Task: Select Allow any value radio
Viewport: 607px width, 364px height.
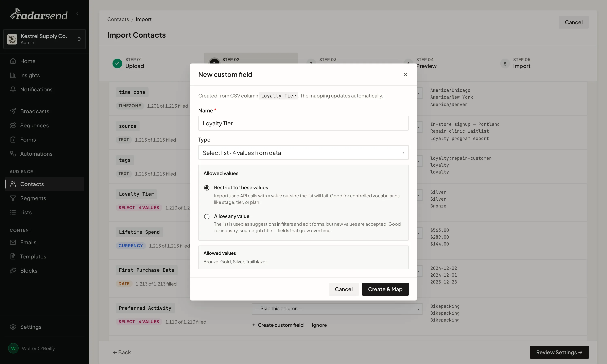Action: click(207, 217)
